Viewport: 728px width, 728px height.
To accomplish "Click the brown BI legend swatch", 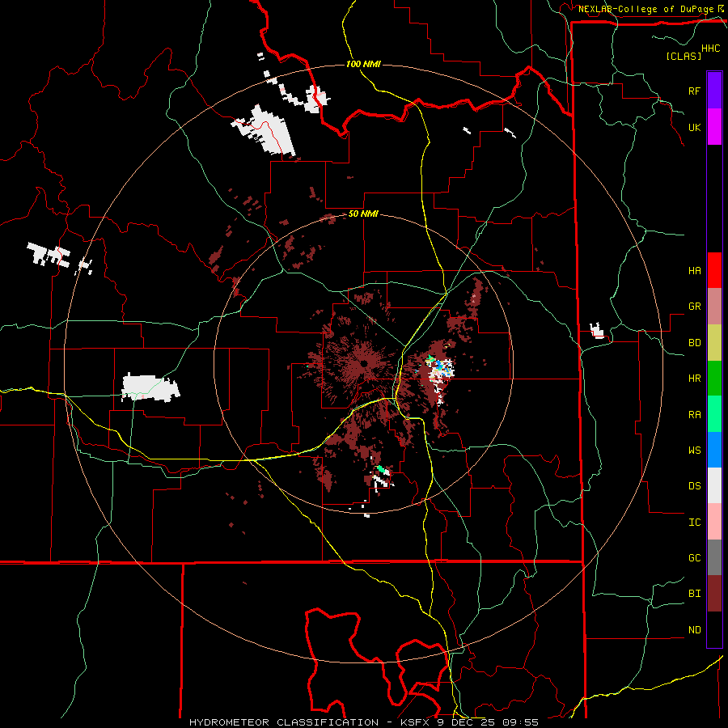I will (x=714, y=594).
